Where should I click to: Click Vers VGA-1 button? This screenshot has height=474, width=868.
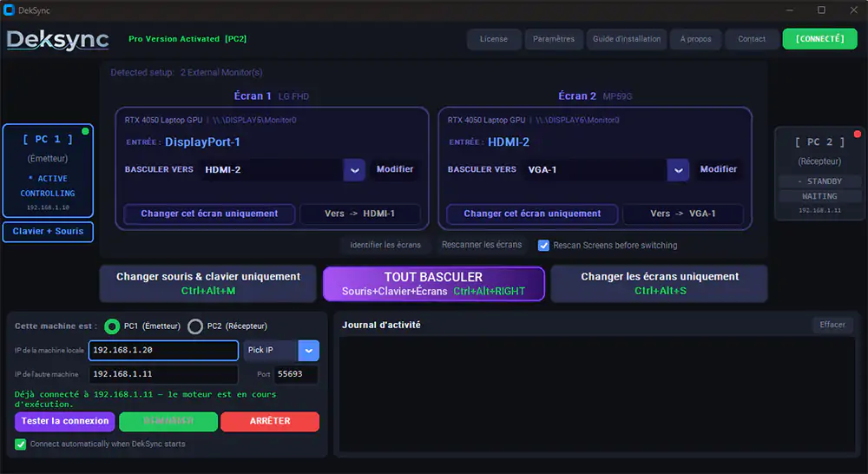[x=682, y=214]
